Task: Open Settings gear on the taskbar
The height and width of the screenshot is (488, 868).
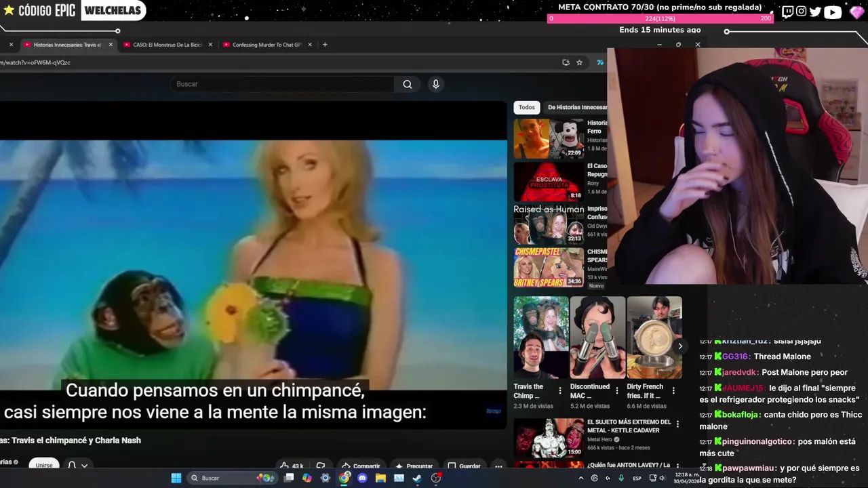Action: coord(325,478)
